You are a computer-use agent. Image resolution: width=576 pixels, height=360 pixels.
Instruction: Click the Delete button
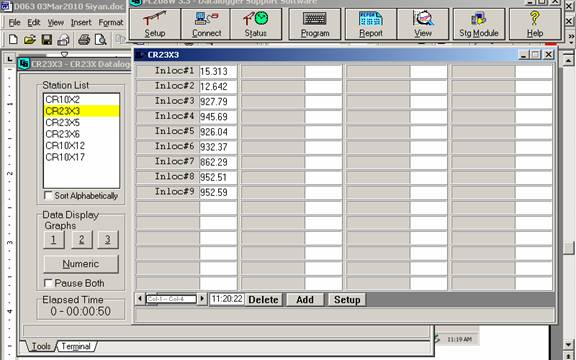pos(263,300)
